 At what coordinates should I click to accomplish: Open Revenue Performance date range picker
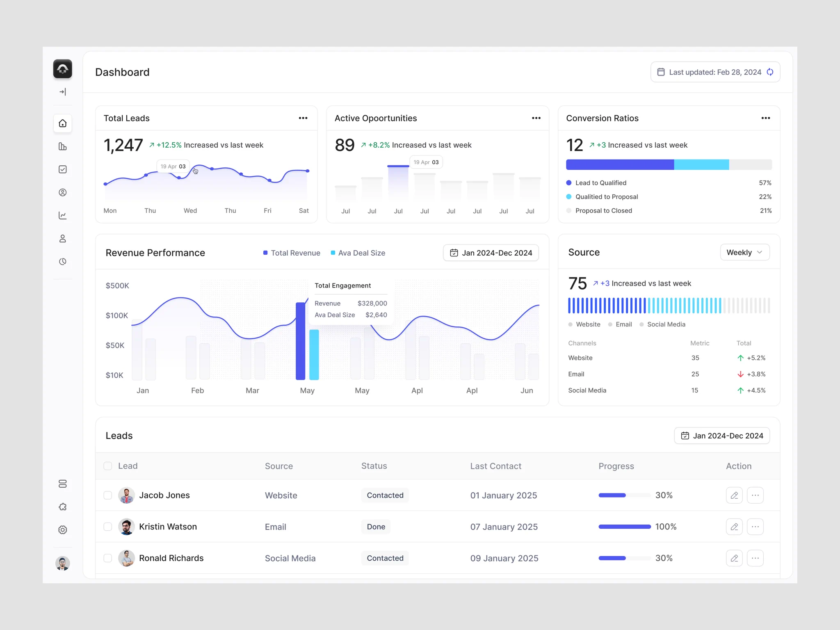(x=491, y=253)
